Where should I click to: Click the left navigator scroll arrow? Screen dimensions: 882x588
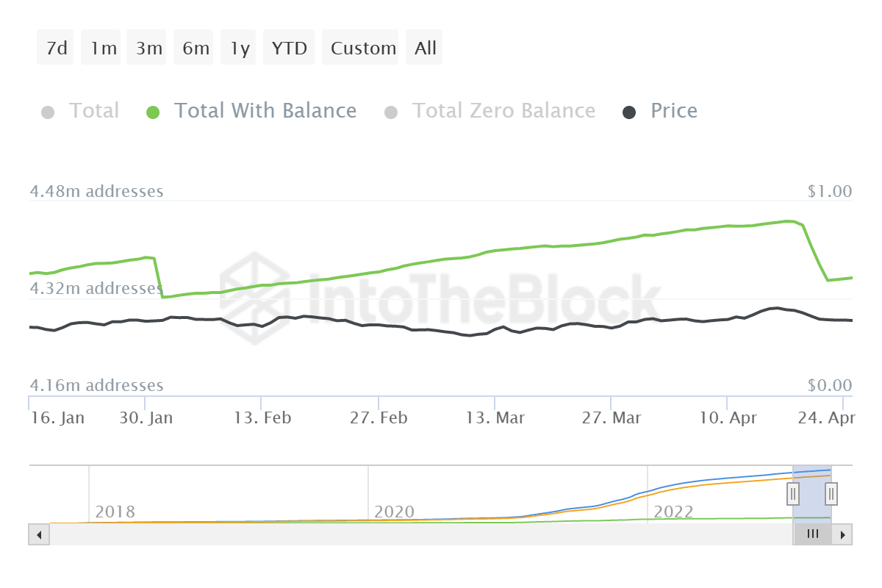tap(38, 534)
